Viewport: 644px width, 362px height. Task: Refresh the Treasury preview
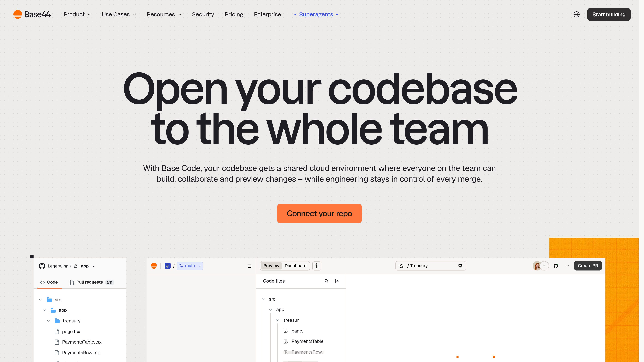(401, 266)
